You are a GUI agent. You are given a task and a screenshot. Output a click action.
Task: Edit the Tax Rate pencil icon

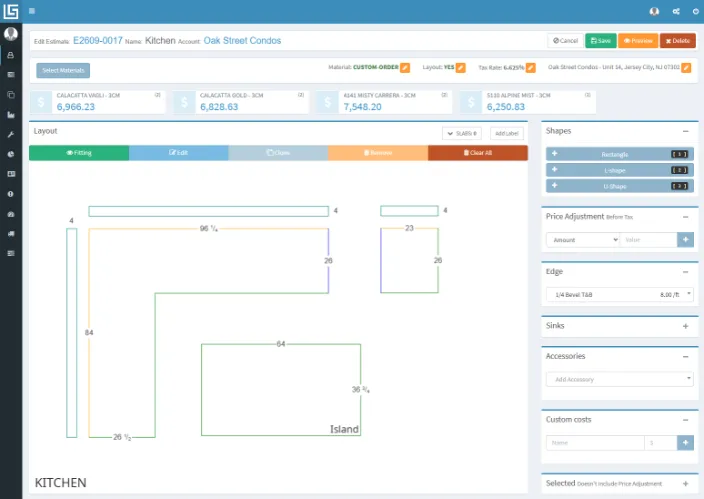point(531,68)
